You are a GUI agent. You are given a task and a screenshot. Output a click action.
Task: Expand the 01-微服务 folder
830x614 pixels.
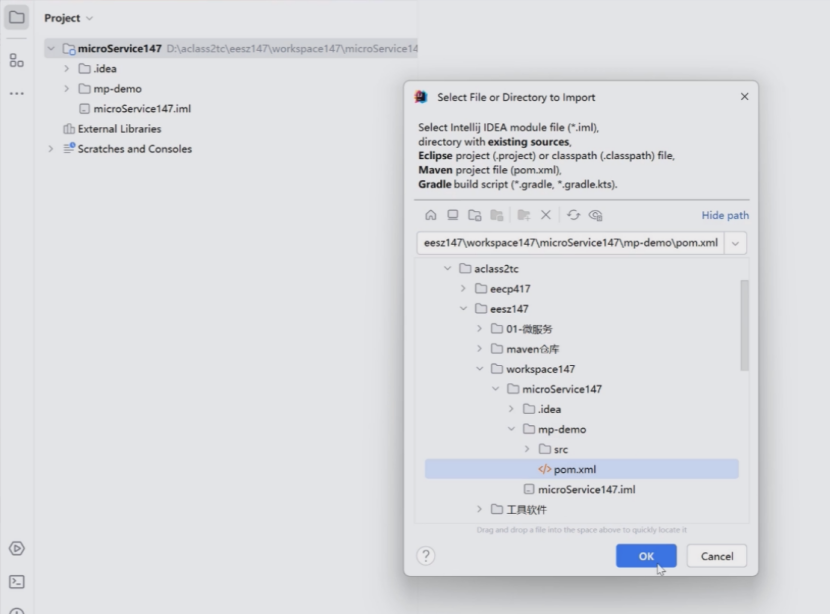point(479,329)
